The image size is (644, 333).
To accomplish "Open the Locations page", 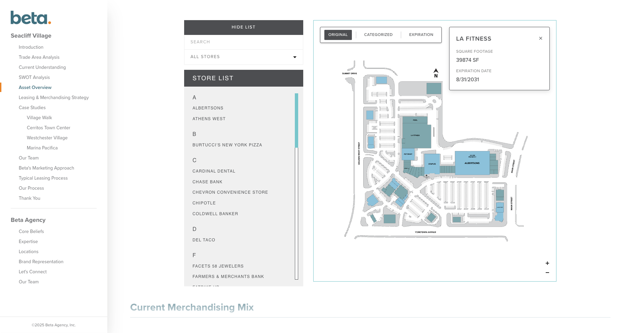I will (29, 252).
